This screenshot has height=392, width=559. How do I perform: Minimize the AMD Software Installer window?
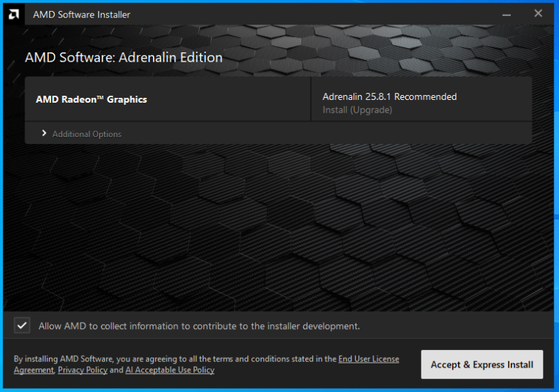pos(507,15)
